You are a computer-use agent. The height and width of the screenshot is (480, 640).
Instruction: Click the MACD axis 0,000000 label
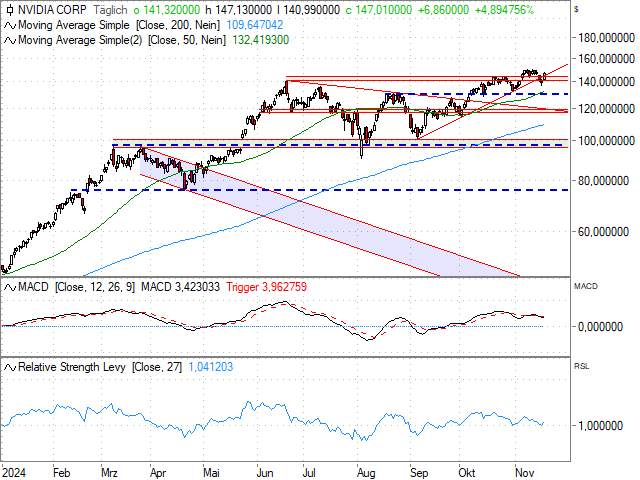tap(600, 327)
